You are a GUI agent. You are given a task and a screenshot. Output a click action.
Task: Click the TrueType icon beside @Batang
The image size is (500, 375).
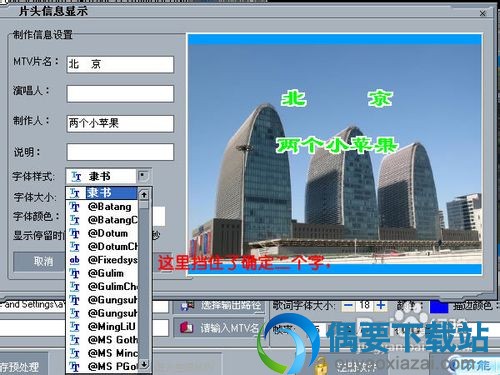click(x=75, y=207)
